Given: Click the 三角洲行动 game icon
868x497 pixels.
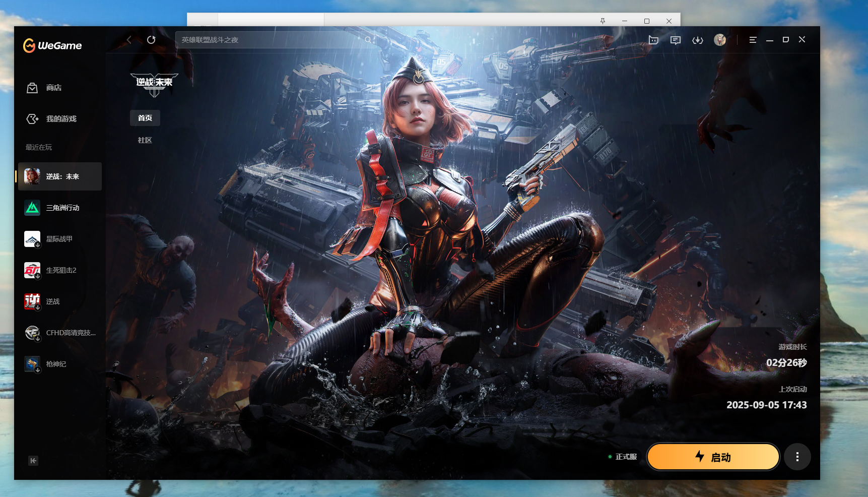Looking at the screenshot, I should coord(32,208).
